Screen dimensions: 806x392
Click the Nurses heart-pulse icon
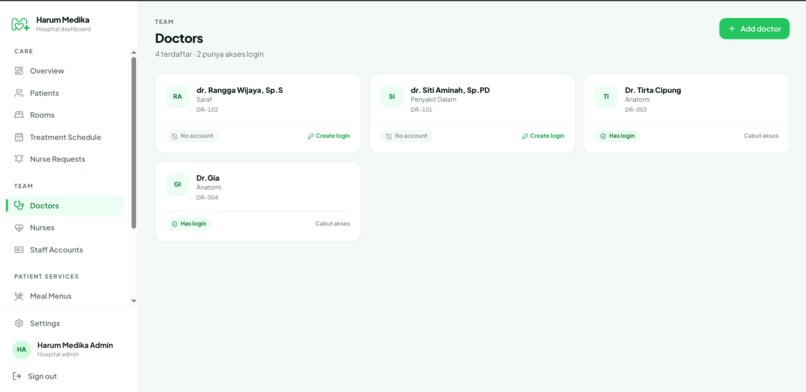coord(19,228)
